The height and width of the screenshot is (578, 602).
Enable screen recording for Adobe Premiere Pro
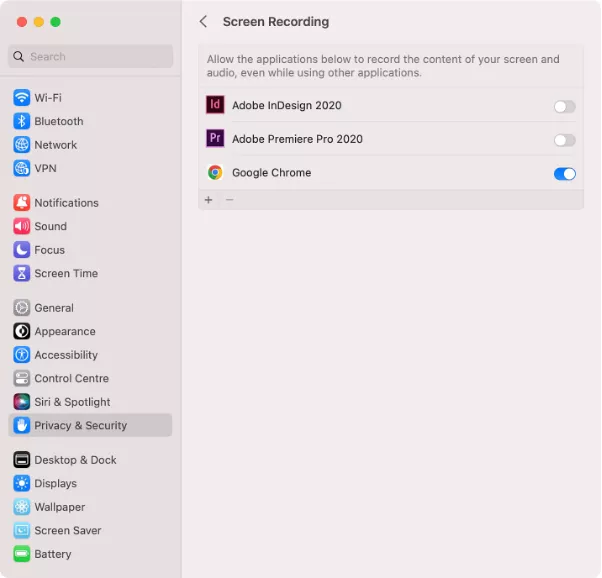pos(564,140)
